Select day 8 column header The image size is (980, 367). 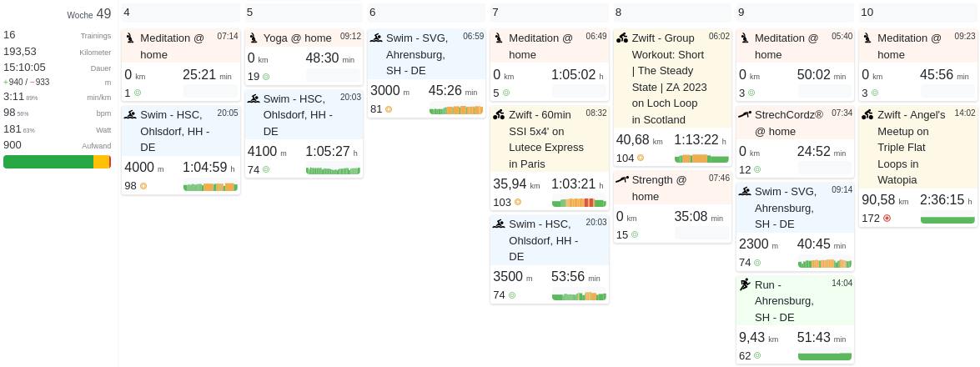pyautogui.click(x=672, y=13)
